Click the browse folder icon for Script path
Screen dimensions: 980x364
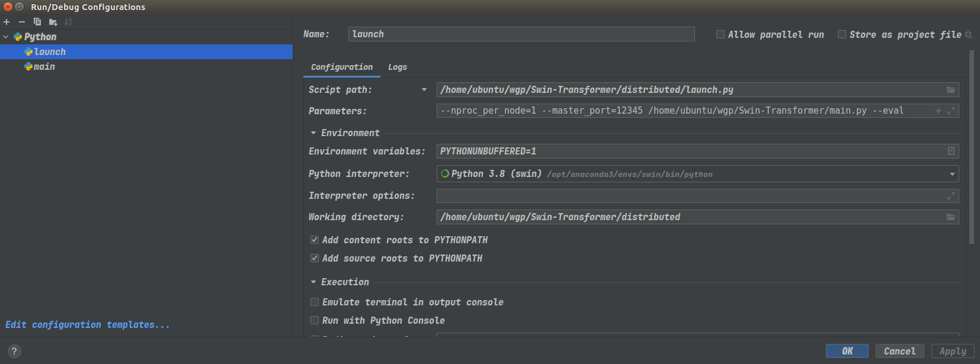point(950,90)
